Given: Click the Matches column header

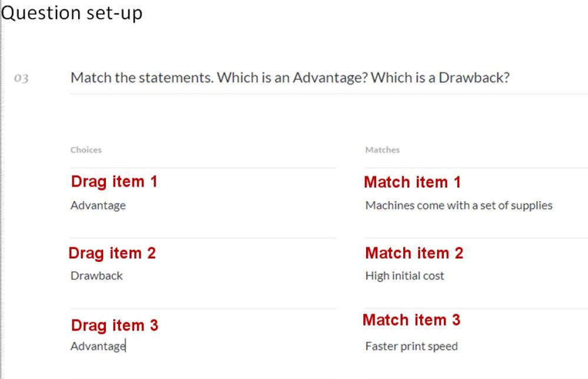Looking at the screenshot, I should click(382, 150).
